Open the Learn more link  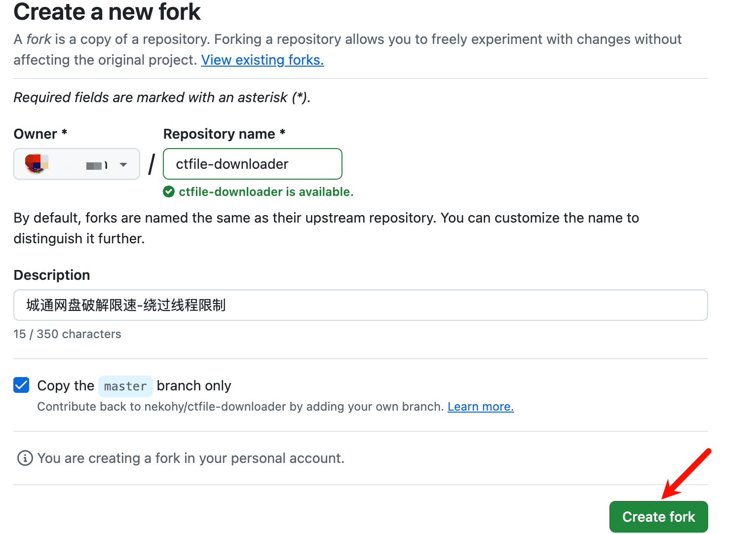pos(480,407)
